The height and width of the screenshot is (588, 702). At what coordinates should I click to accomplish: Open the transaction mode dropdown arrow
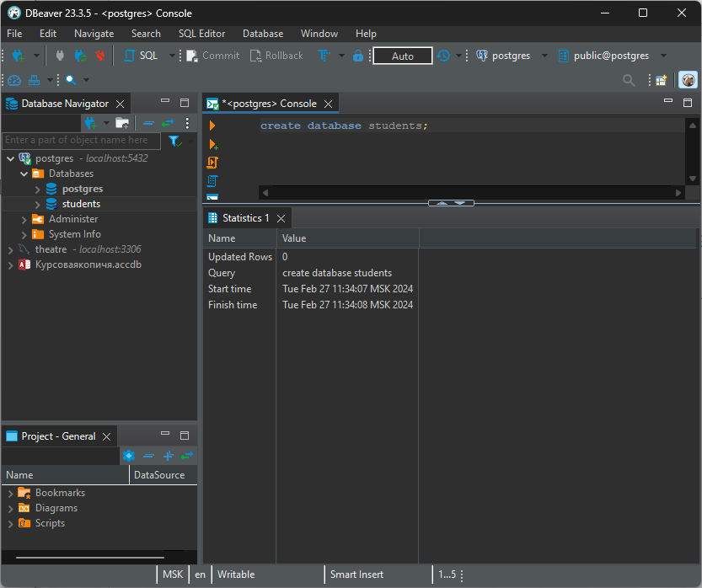point(341,56)
